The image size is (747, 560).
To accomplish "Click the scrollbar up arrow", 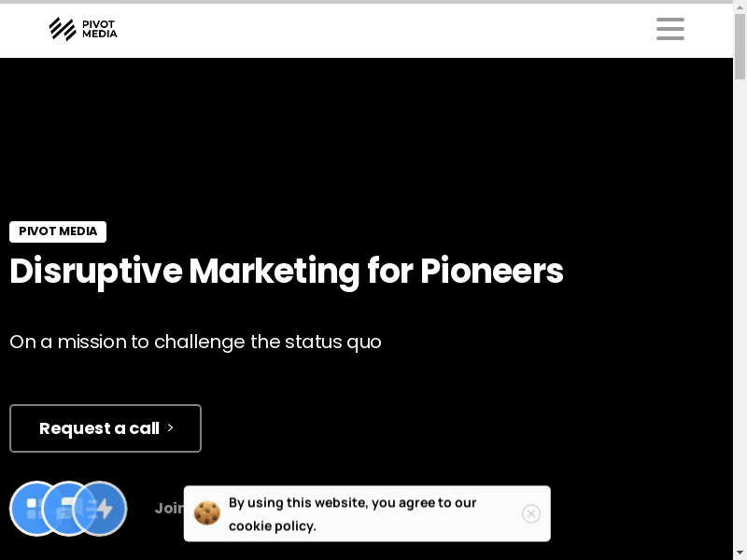I will coord(740,11).
